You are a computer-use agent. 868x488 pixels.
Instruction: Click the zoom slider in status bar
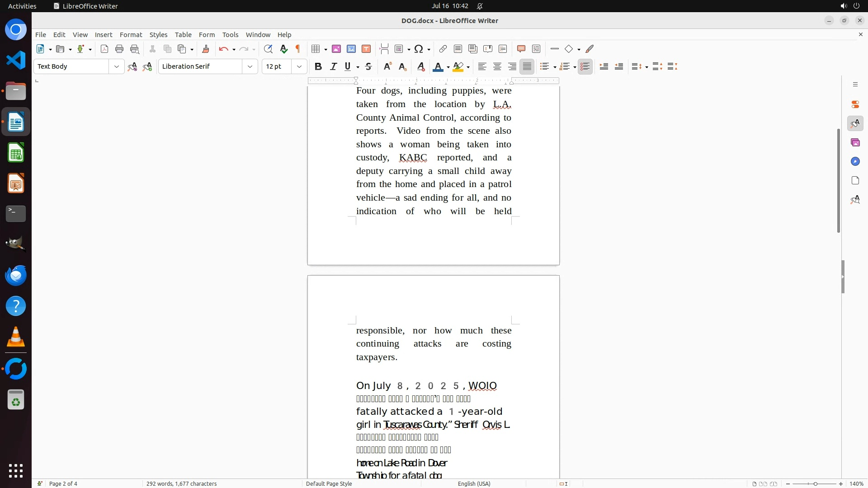(x=815, y=484)
